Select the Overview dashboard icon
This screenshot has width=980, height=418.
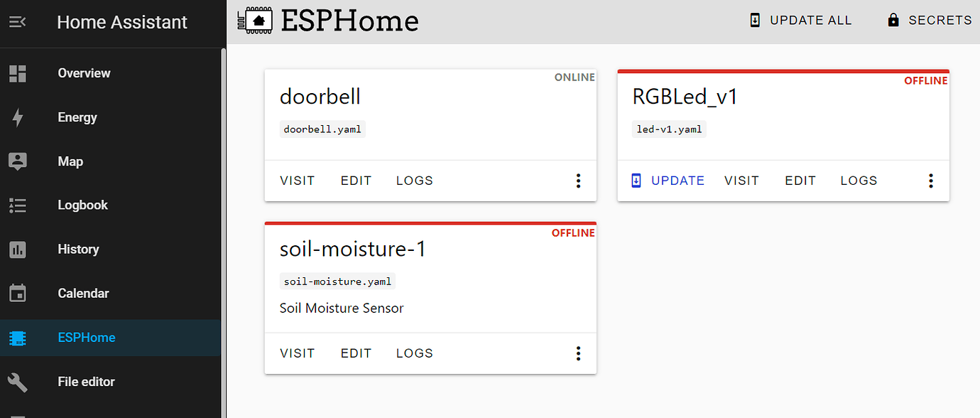point(18,73)
